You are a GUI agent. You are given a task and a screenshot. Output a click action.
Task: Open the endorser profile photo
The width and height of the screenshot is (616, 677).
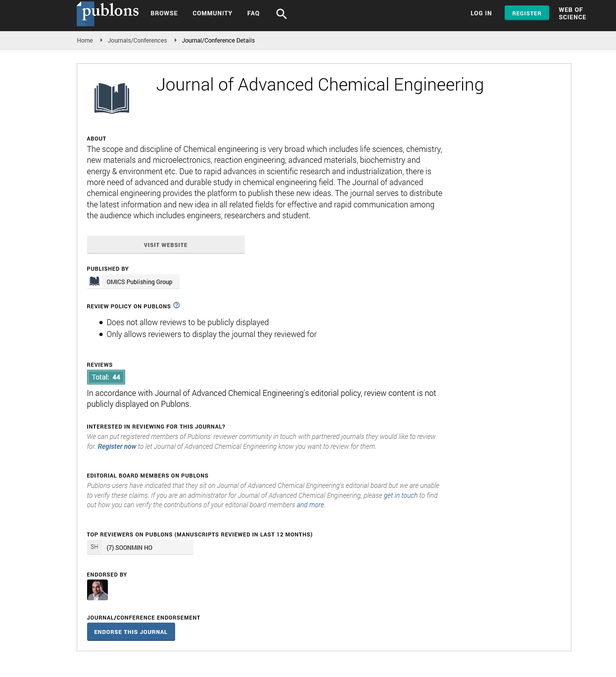(x=97, y=590)
